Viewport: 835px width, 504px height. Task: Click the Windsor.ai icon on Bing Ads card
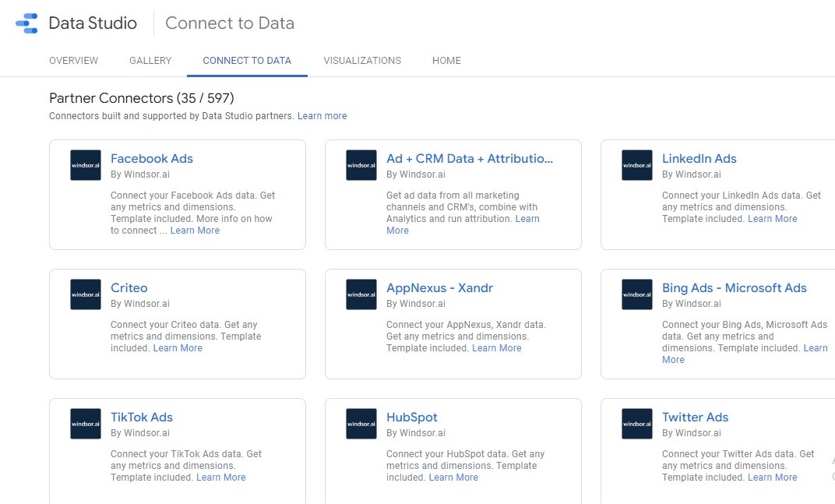(637, 294)
